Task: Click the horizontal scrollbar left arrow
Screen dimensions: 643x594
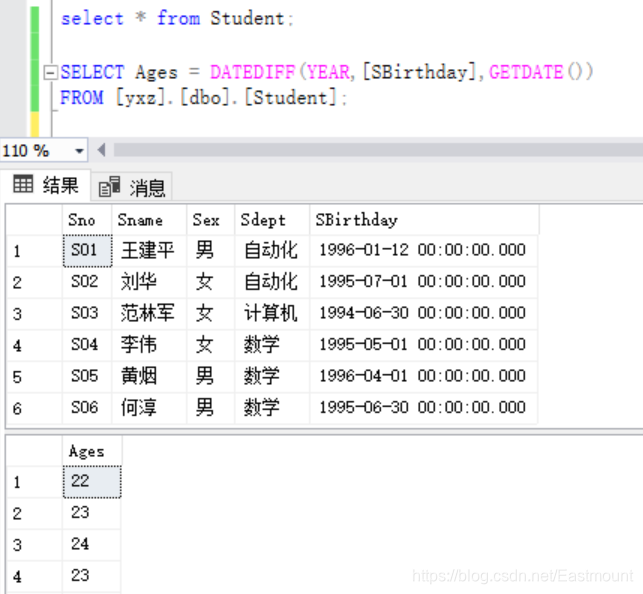Action: pyautogui.click(x=102, y=150)
